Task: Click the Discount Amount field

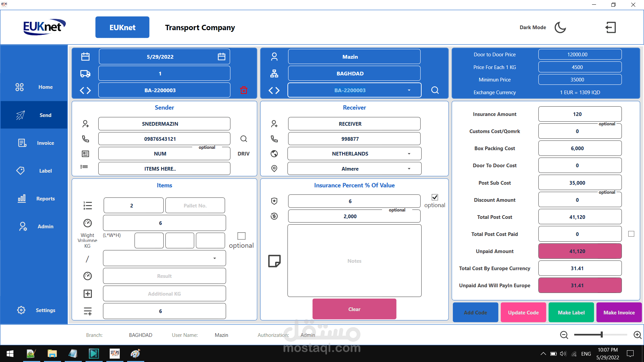Action: click(580, 200)
